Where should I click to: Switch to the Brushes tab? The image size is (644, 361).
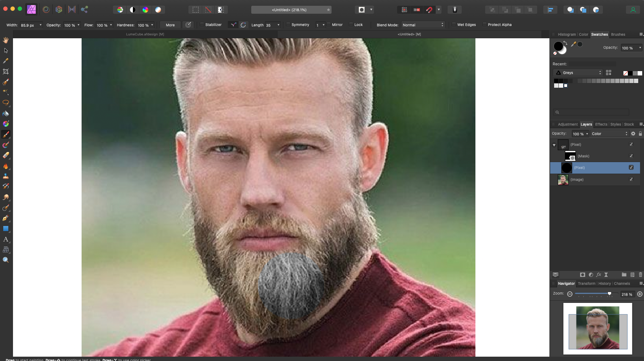pos(618,35)
